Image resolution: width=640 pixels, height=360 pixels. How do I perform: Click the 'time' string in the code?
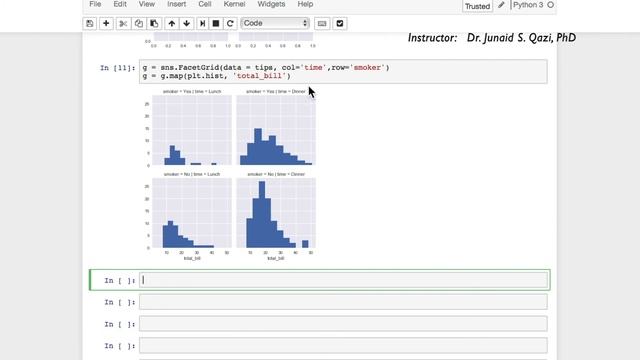313,67
